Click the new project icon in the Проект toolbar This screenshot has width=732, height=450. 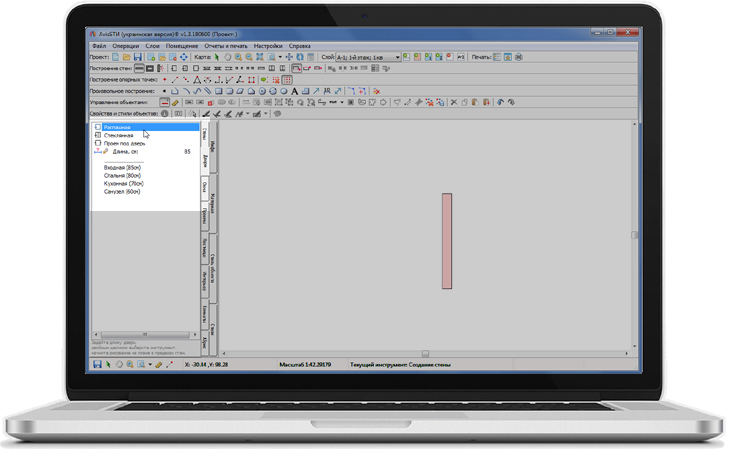point(117,57)
